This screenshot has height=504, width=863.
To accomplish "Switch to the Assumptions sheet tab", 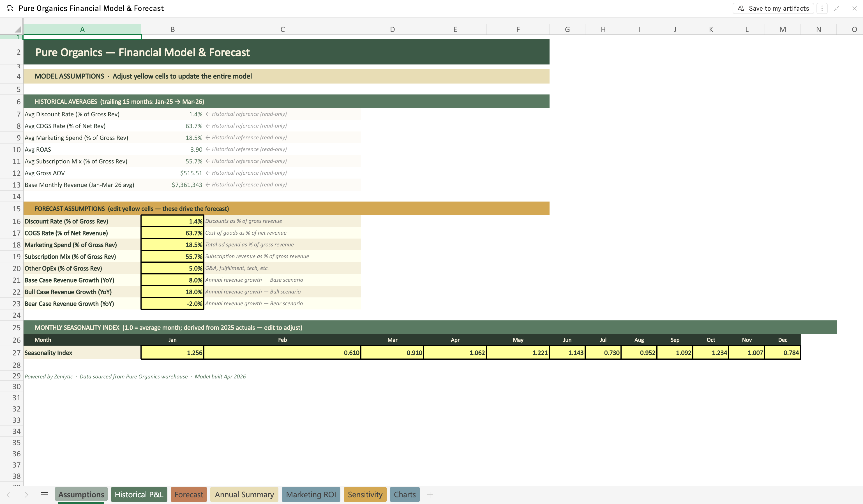I will pyautogui.click(x=81, y=494).
